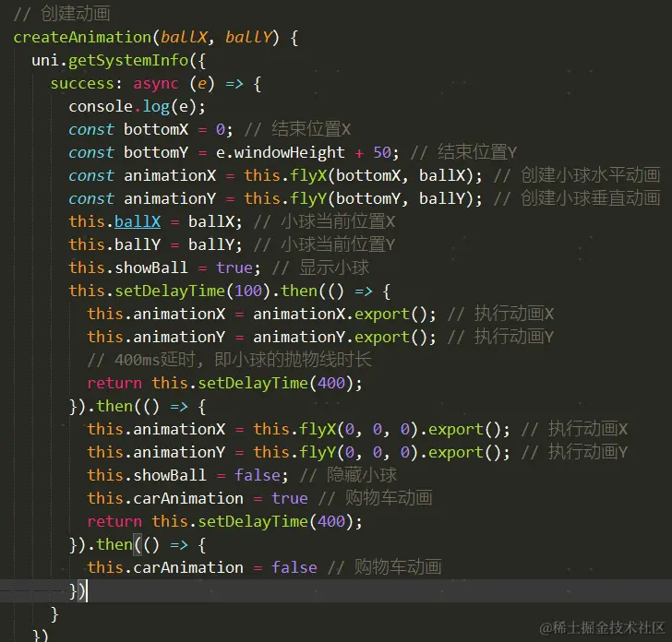This screenshot has height=642, width=672.
Task: Click the createAnimation function name
Action: click(x=82, y=38)
